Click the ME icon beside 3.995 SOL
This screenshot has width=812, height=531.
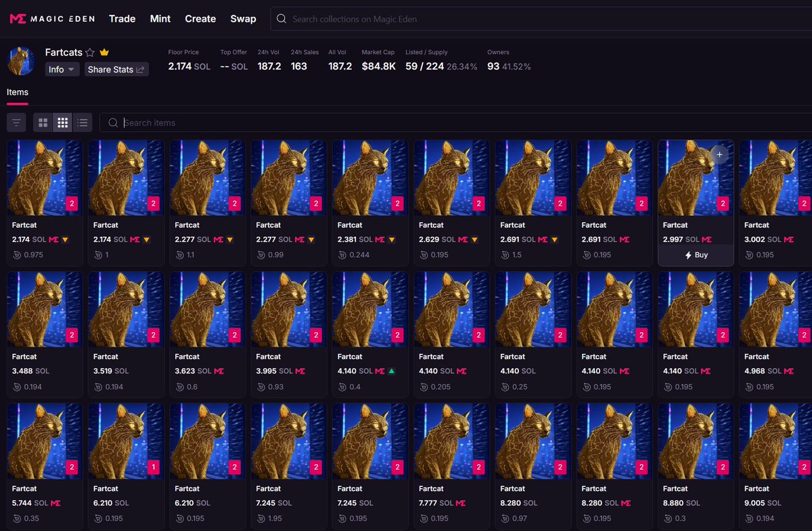[300, 371]
